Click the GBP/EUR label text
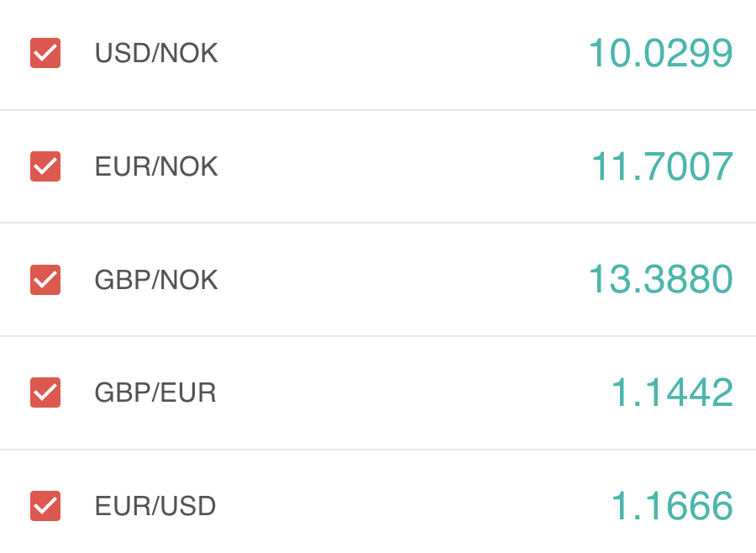Screen dimensions: 756x553 pyautogui.click(x=155, y=392)
